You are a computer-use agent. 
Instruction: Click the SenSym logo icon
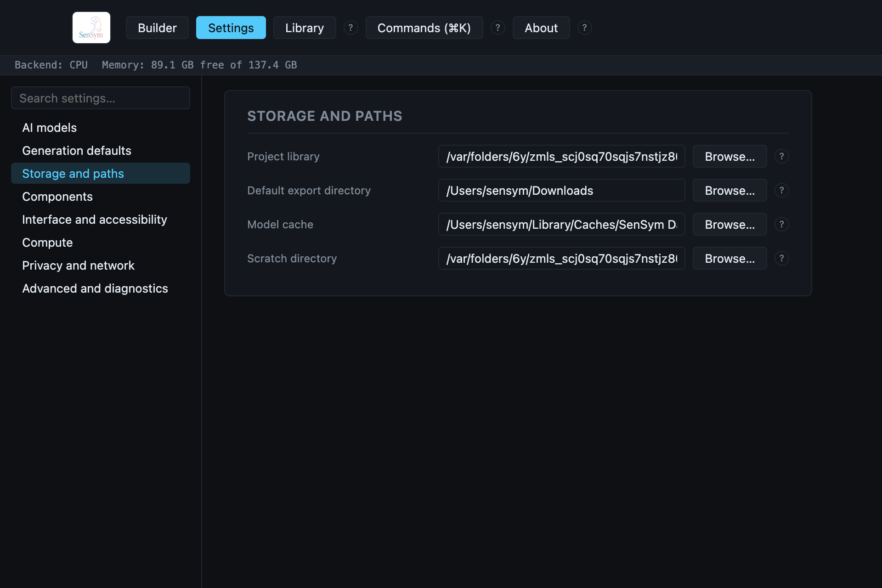[x=91, y=28]
